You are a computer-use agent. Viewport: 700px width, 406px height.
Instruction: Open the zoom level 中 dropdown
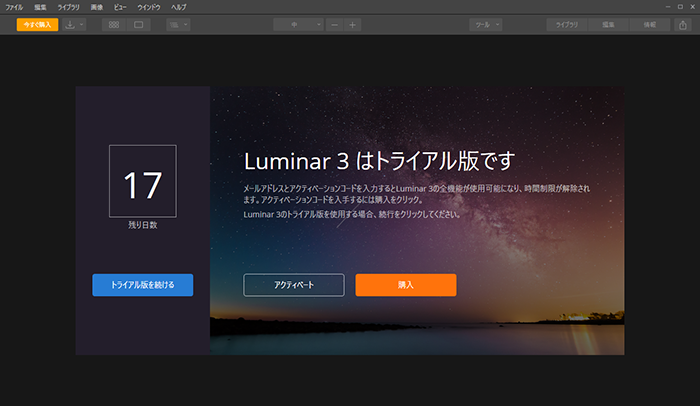click(298, 25)
